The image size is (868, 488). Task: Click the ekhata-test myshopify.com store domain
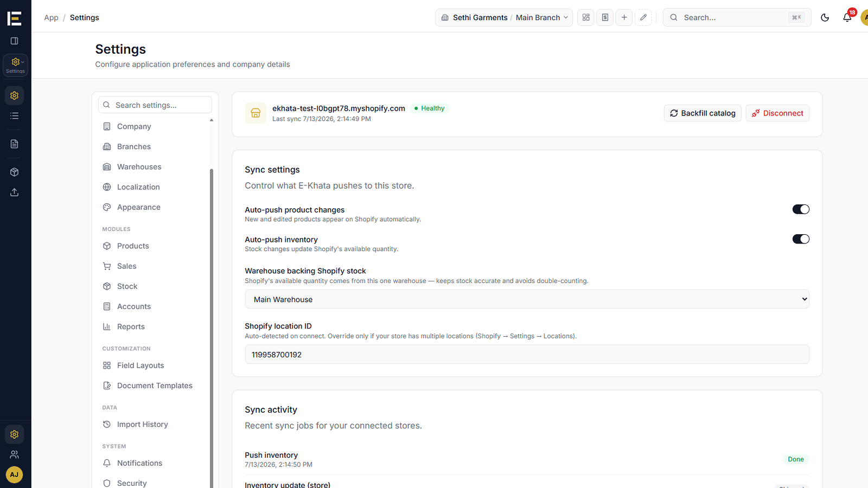coord(339,108)
